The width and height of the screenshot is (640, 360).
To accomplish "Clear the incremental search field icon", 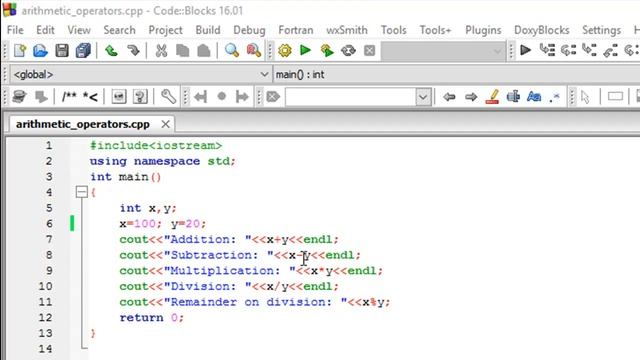I will click(x=273, y=97).
